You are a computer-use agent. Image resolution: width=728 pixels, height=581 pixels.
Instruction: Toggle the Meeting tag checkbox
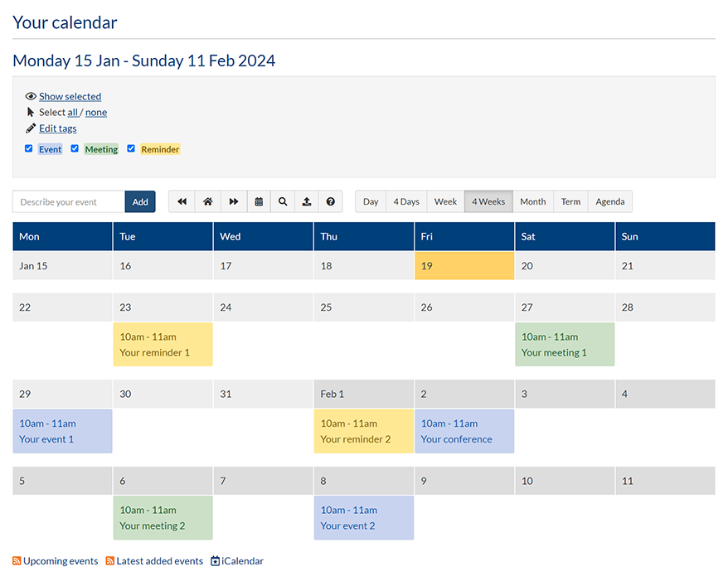pyautogui.click(x=75, y=148)
